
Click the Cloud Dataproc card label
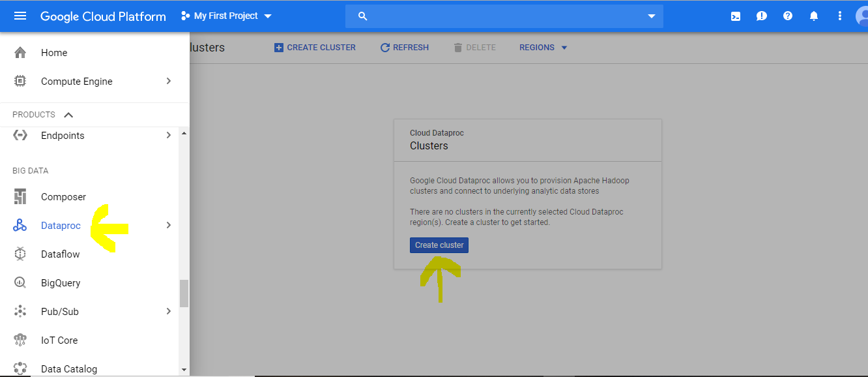click(x=437, y=133)
